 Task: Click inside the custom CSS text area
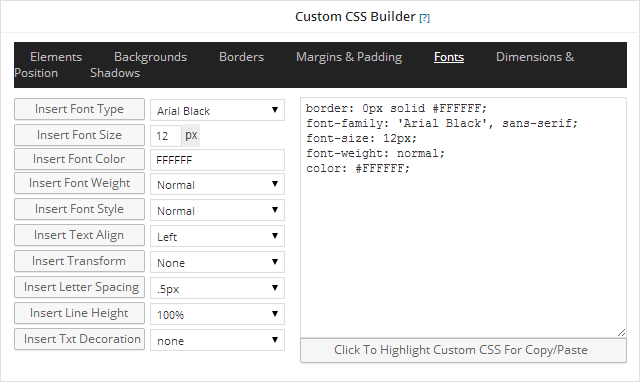tap(463, 217)
